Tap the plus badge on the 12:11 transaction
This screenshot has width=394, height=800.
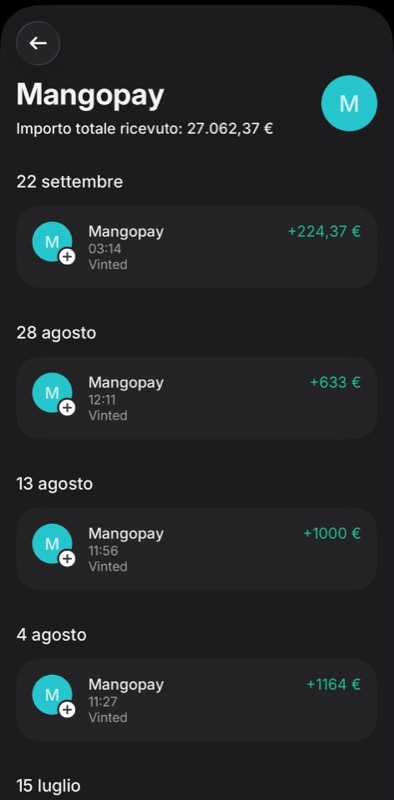pyautogui.click(x=67, y=408)
